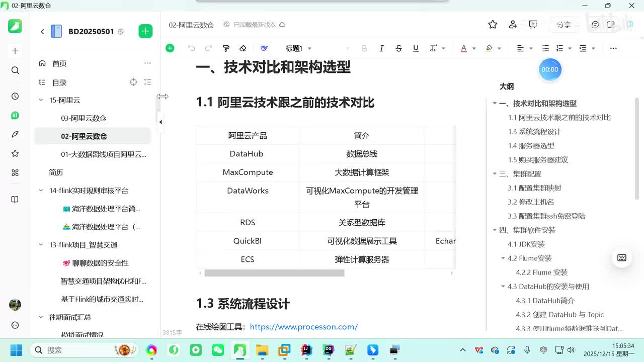The image size is (644, 362).
Task: Open the sidebar search icon
Action: point(15,70)
